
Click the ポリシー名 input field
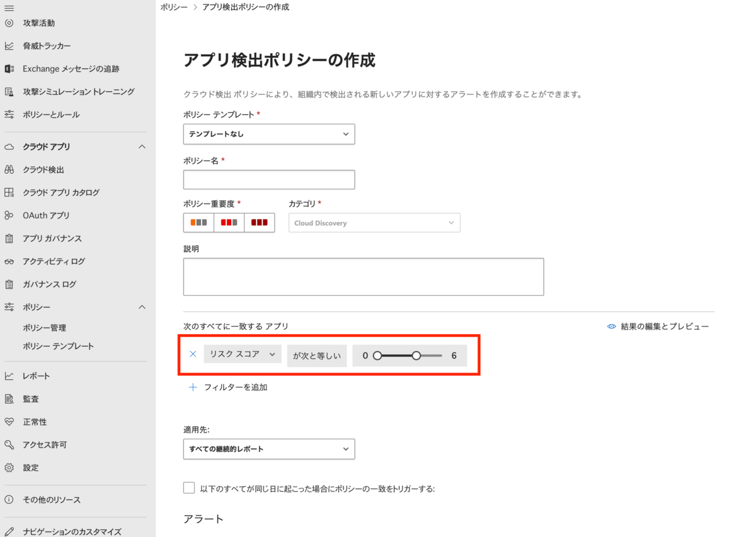[x=269, y=180]
